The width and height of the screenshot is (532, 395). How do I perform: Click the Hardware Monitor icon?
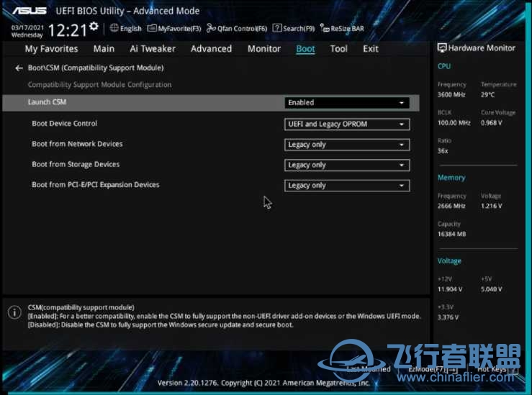click(442, 47)
